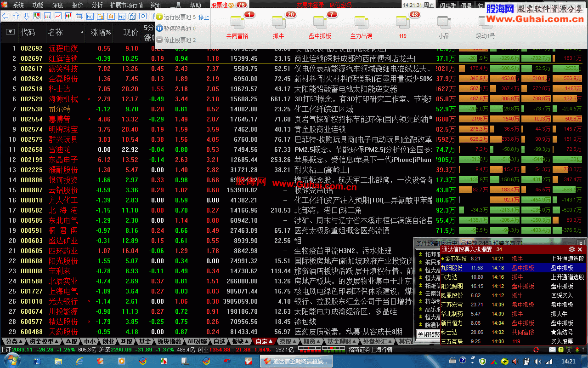Open the f(x) formula toolbar icon
The width and height of the screenshot is (588, 368).
point(133,16)
